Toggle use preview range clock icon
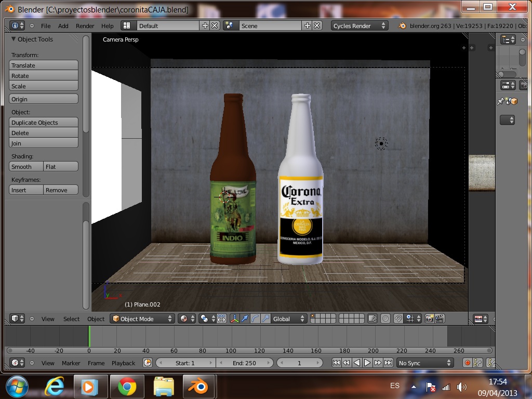 click(147, 363)
